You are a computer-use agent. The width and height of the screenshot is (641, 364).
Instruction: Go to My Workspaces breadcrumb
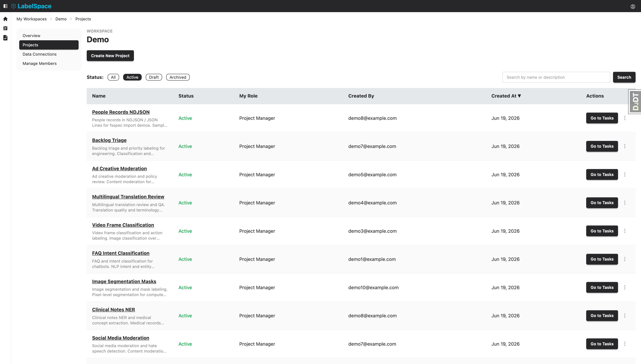tap(32, 19)
